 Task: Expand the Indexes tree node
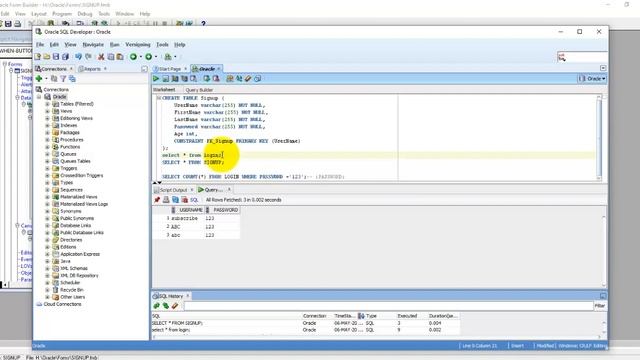point(47,125)
